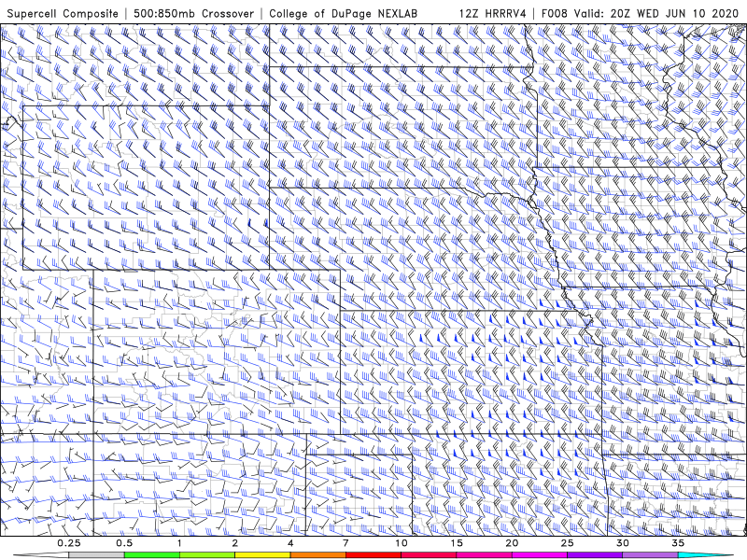Viewport: 747px width, 560px height.
Task: Click the legend value 7
Action: pos(345,543)
